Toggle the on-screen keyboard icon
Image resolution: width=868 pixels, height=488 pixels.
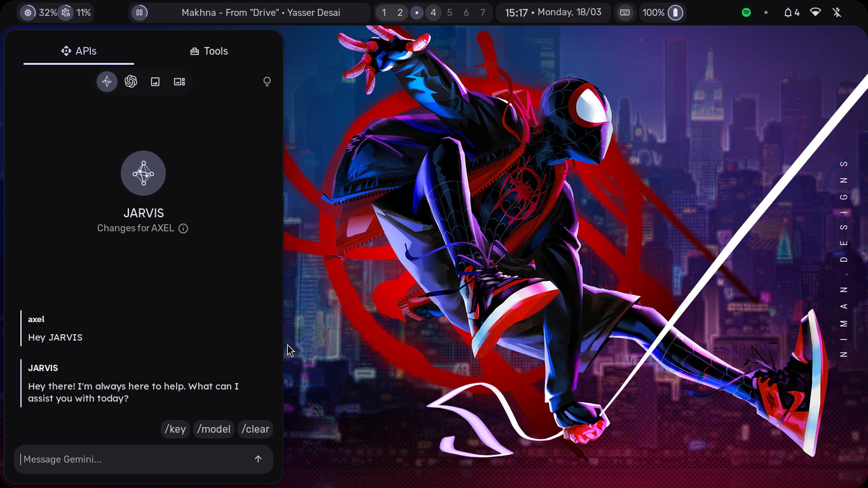[625, 13]
